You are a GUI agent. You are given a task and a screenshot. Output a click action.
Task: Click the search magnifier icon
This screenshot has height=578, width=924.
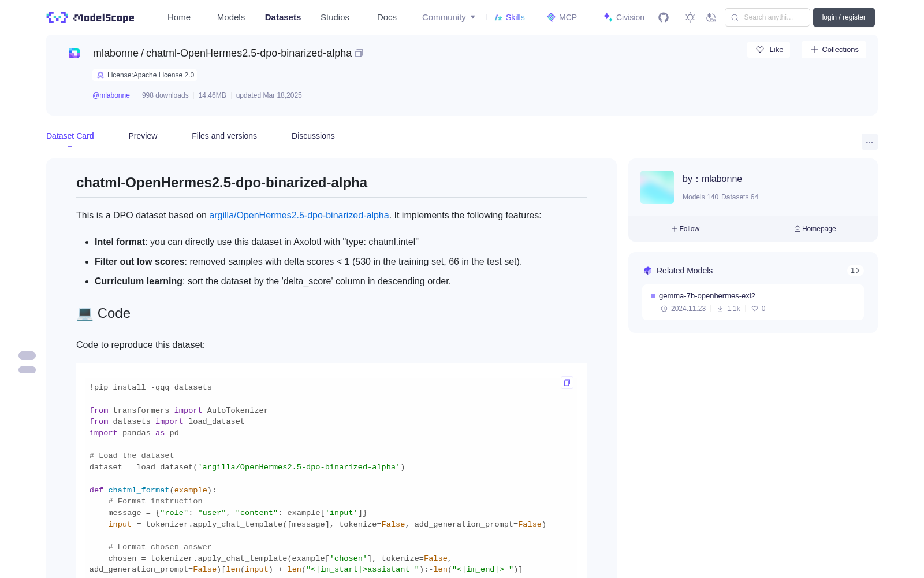[735, 17]
